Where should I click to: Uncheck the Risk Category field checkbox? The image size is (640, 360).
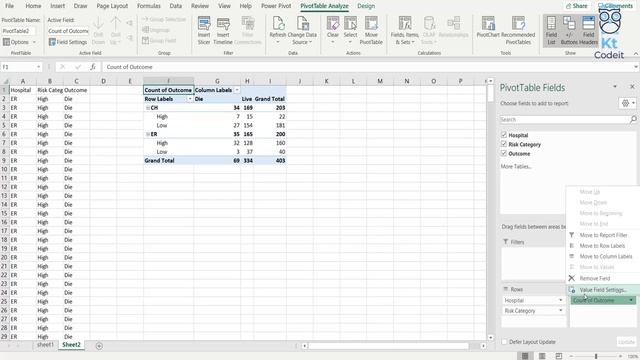[x=504, y=144]
